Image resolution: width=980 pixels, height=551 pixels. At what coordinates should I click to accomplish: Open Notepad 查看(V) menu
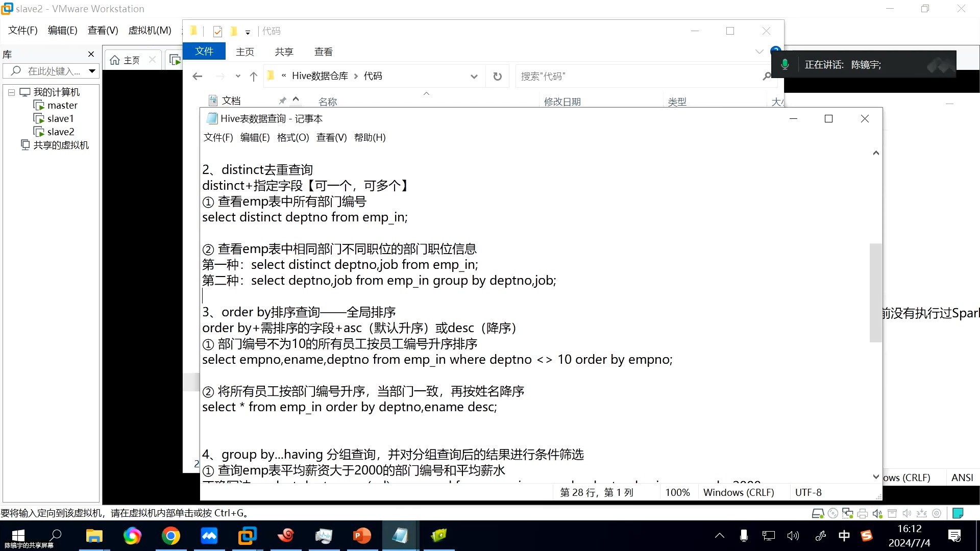331,137
